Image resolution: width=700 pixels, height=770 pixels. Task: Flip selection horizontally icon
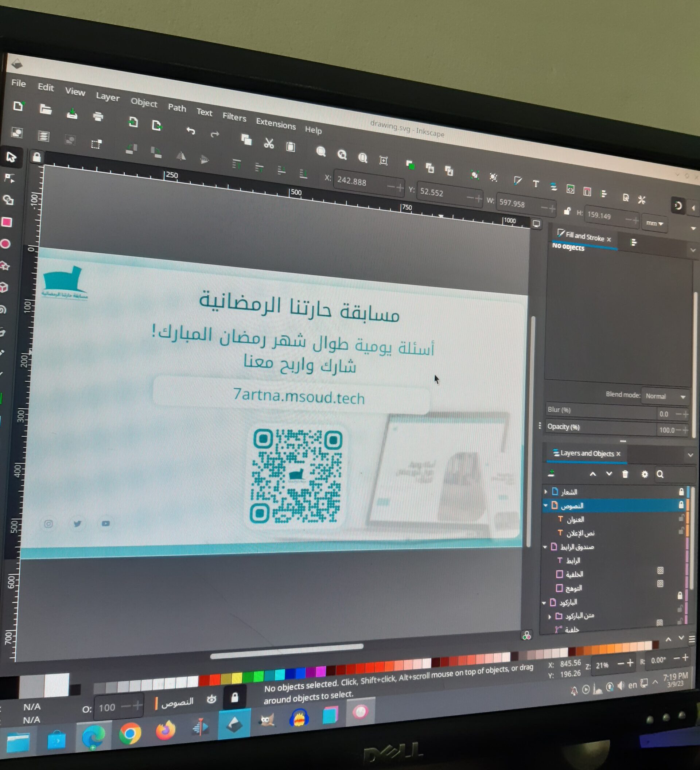coord(181,156)
